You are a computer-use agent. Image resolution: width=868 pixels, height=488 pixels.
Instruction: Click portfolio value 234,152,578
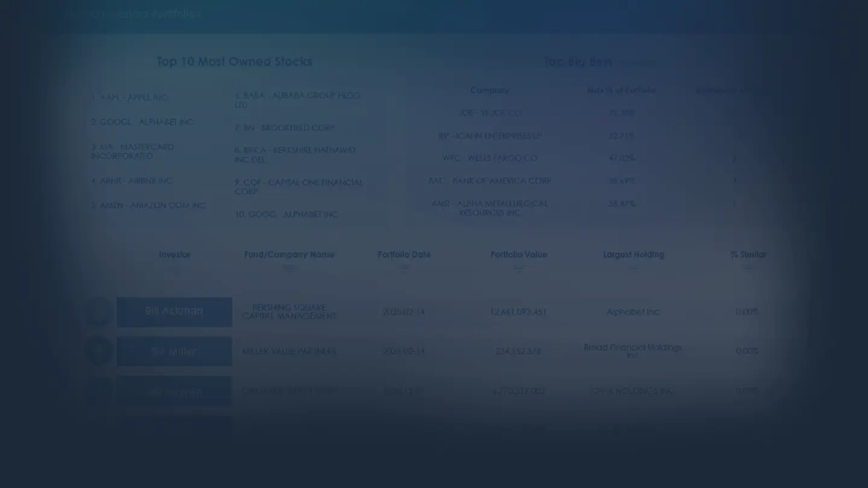[x=518, y=351]
